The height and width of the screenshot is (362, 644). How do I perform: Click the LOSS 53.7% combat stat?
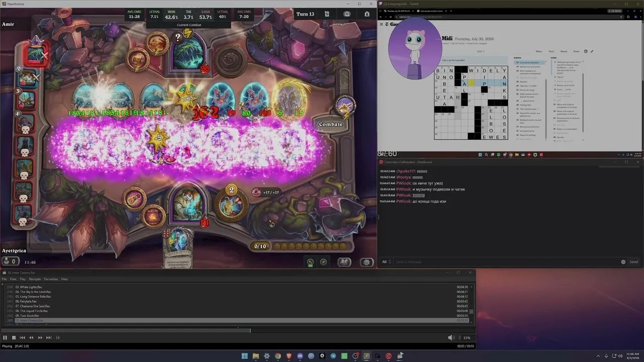[205, 15]
